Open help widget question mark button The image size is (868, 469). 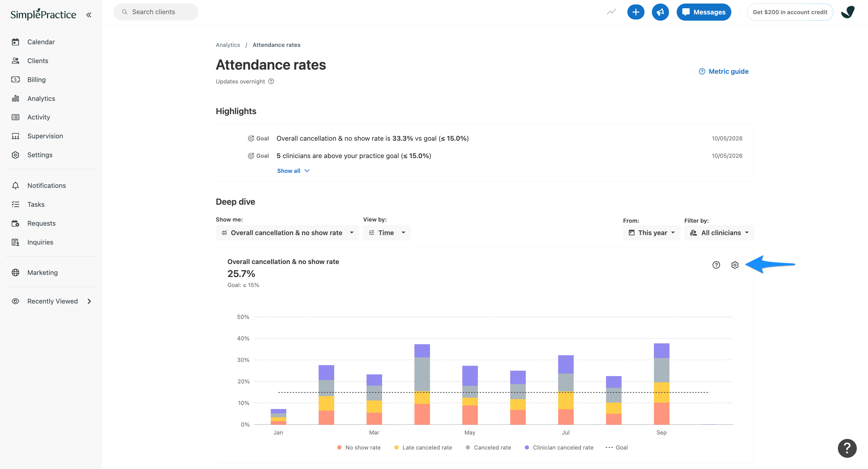pyautogui.click(x=847, y=448)
